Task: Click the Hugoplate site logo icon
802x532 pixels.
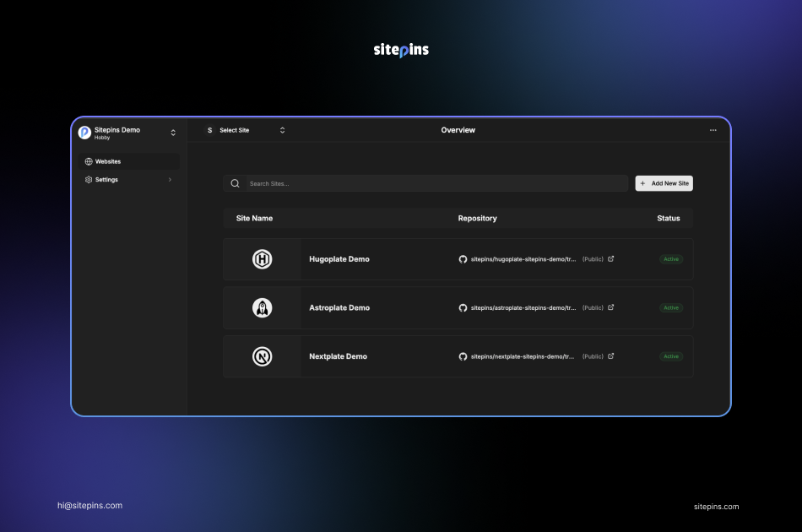Action: (x=262, y=259)
